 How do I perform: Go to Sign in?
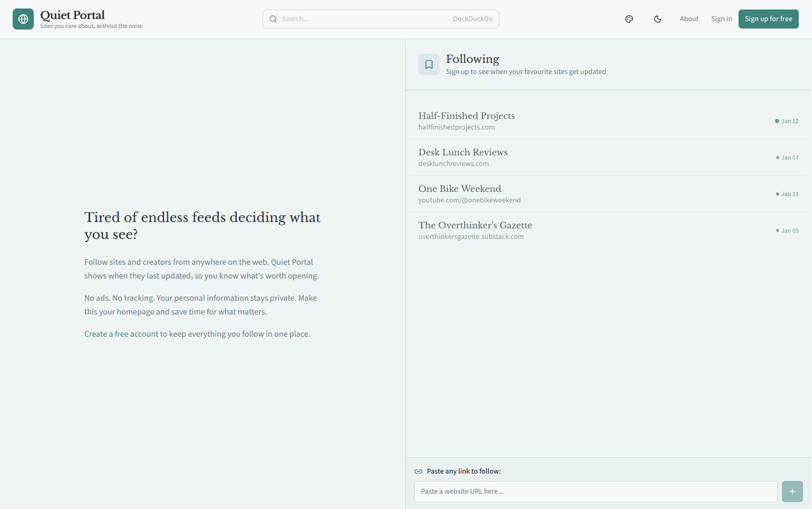point(722,19)
